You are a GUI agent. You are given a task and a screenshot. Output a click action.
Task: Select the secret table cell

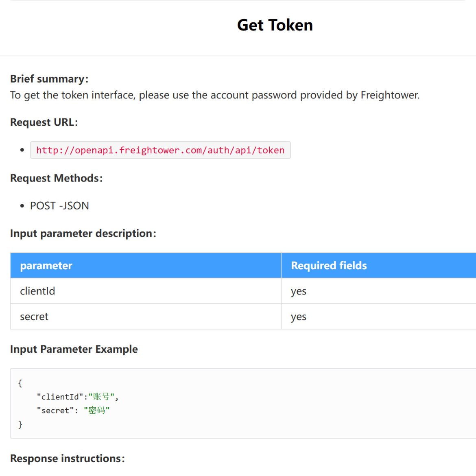point(34,317)
